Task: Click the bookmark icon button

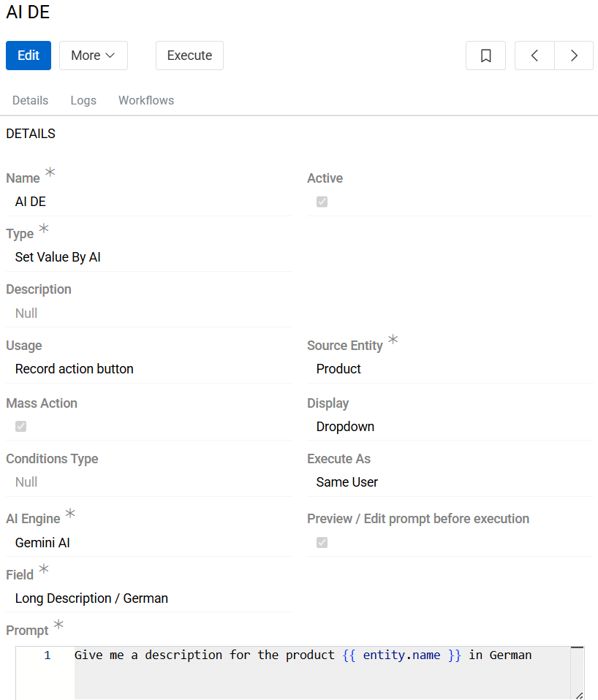Action: (485, 56)
